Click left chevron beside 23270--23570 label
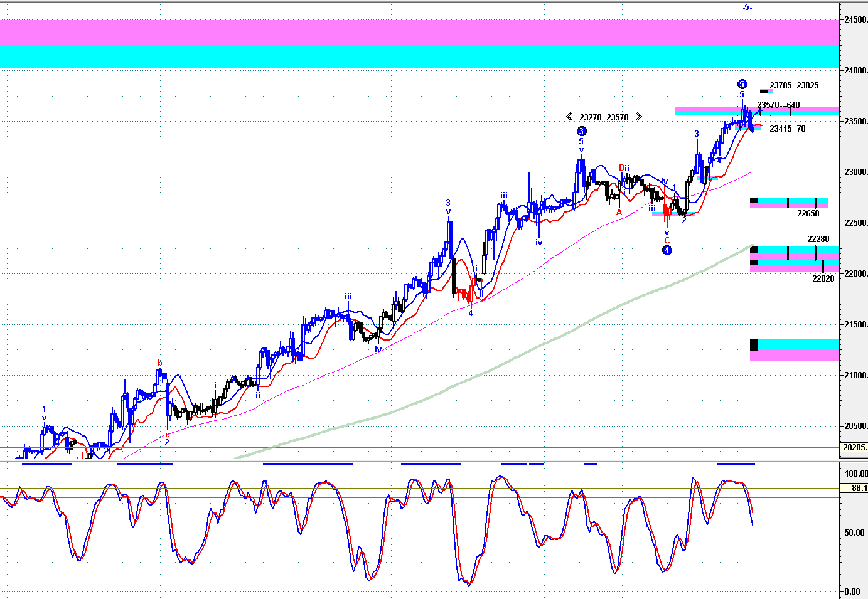 (569, 117)
